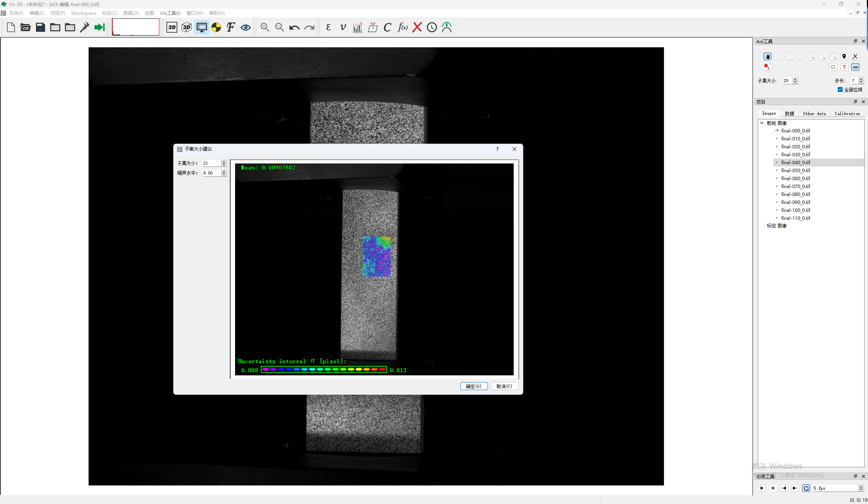Click the eye preview toolbar icon

coord(246,27)
